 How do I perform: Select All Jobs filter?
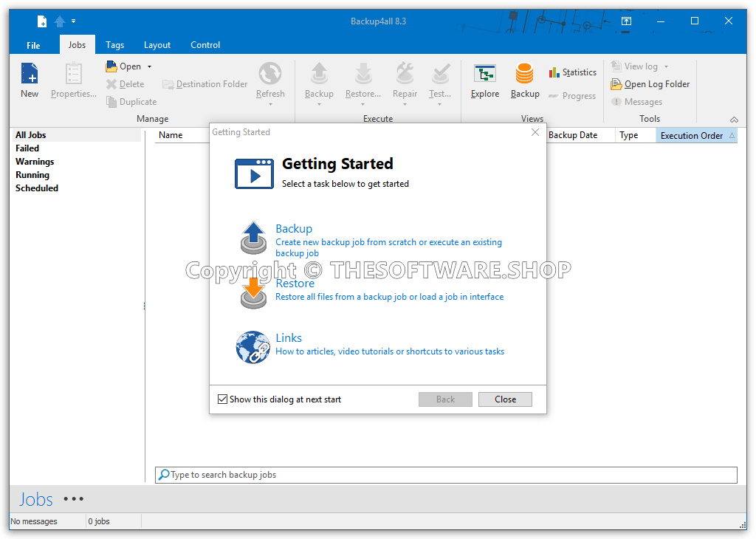[x=76, y=135]
